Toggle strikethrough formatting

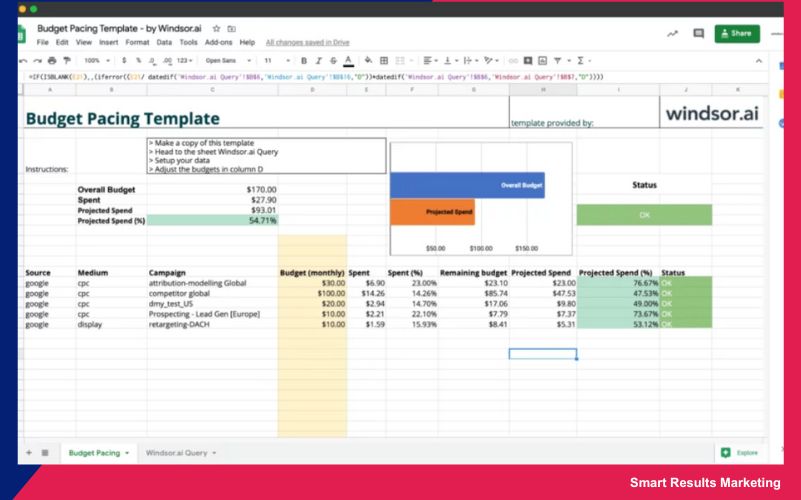point(333,61)
